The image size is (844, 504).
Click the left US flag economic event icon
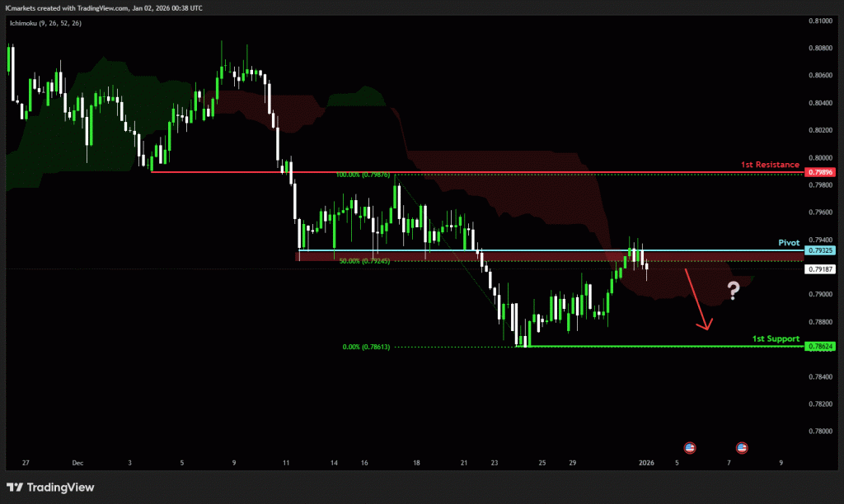coord(690,447)
